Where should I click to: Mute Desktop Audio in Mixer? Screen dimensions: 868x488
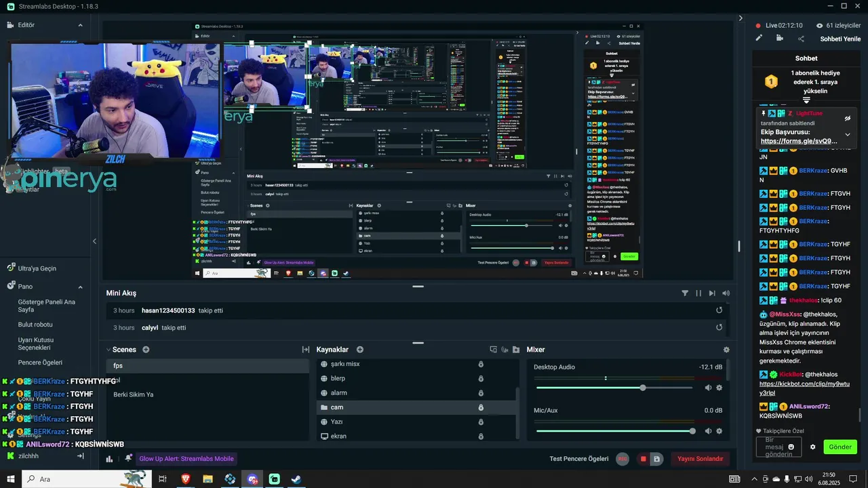point(708,388)
